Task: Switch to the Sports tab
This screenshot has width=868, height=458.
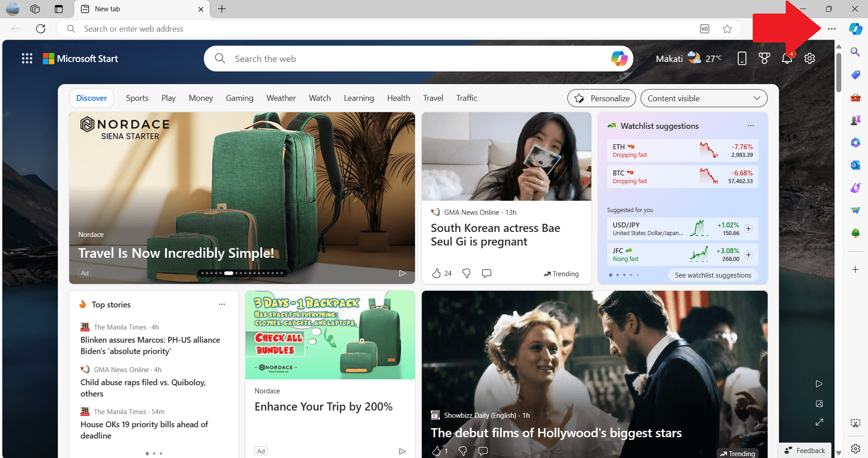Action: [137, 98]
